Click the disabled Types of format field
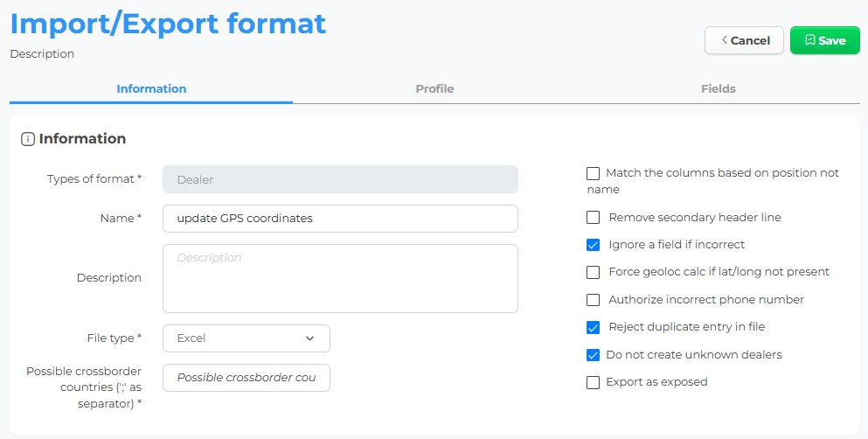The image size is (868, 439). 340,179
